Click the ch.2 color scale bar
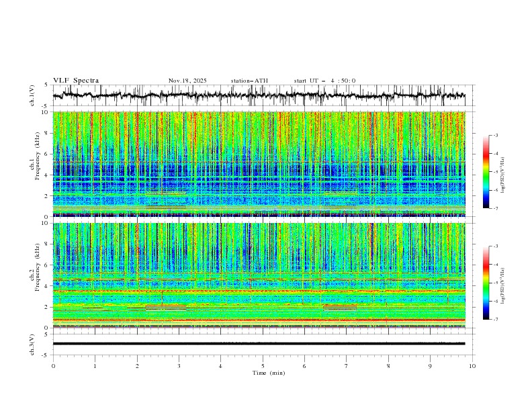 486,283
